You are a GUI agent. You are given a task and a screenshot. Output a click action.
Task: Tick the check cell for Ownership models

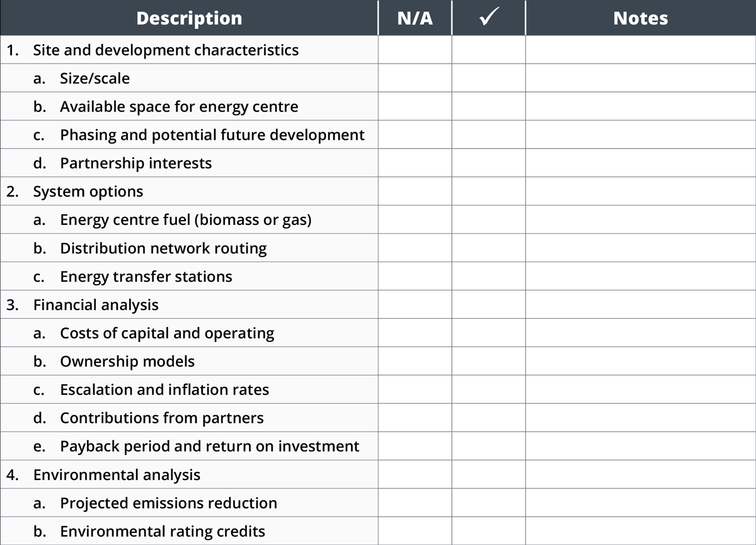pos(489,362)
